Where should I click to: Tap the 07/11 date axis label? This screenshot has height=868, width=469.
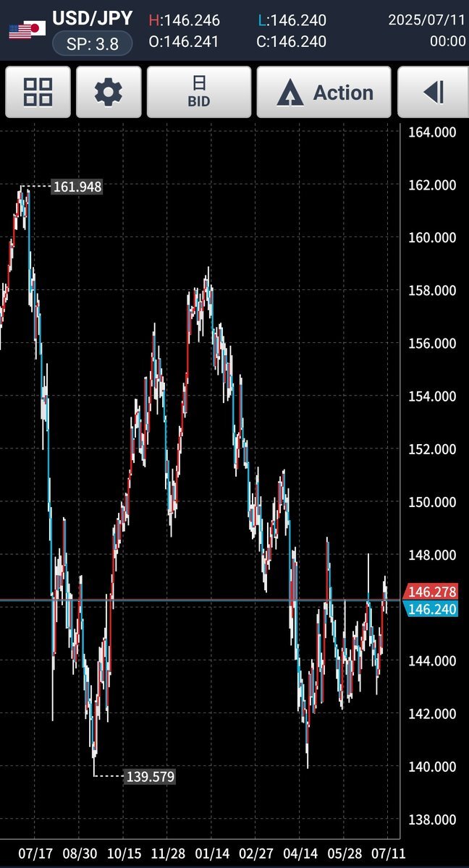point(389,853)
